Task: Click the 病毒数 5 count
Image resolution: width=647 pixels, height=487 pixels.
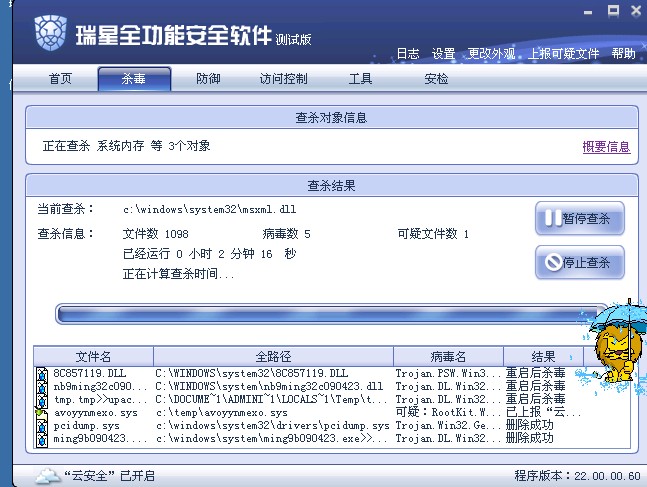Action: tap(286, 234)
